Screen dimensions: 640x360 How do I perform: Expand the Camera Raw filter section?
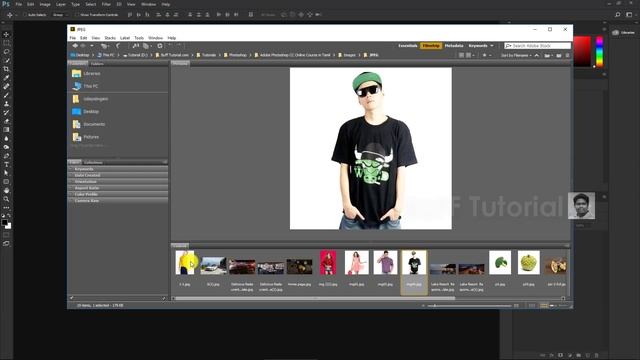[x=118, y=200]
